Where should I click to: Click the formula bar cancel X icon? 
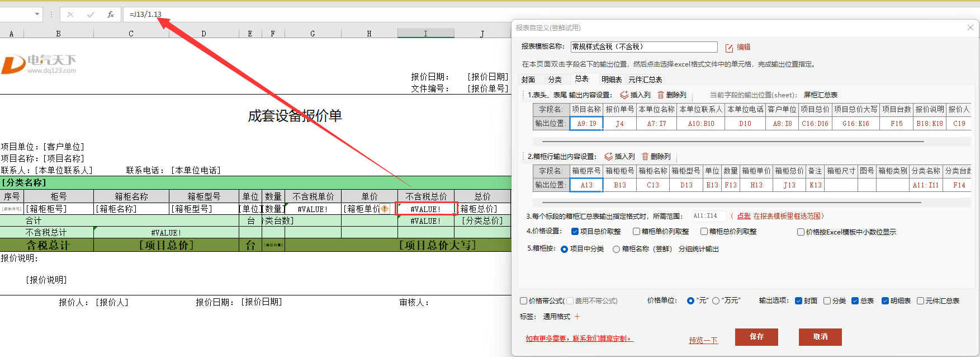pyautogui.click(x=70, y=15)
